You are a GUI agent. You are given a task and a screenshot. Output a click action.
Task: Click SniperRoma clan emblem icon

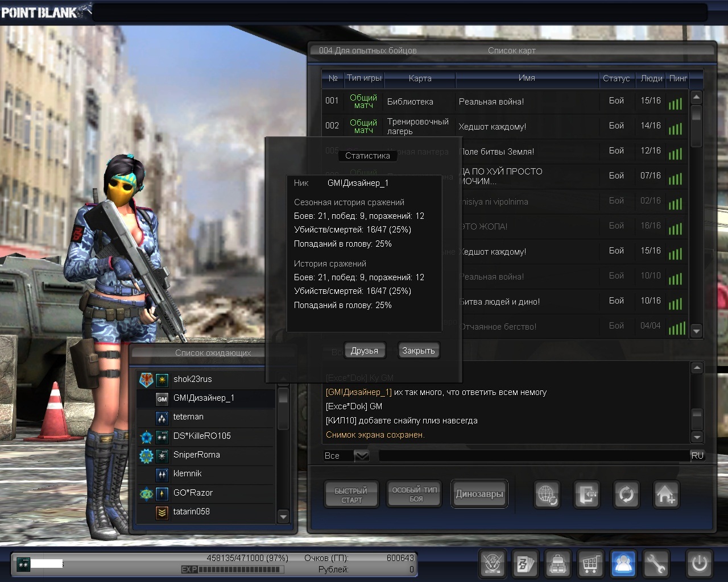tap(146, 455)
